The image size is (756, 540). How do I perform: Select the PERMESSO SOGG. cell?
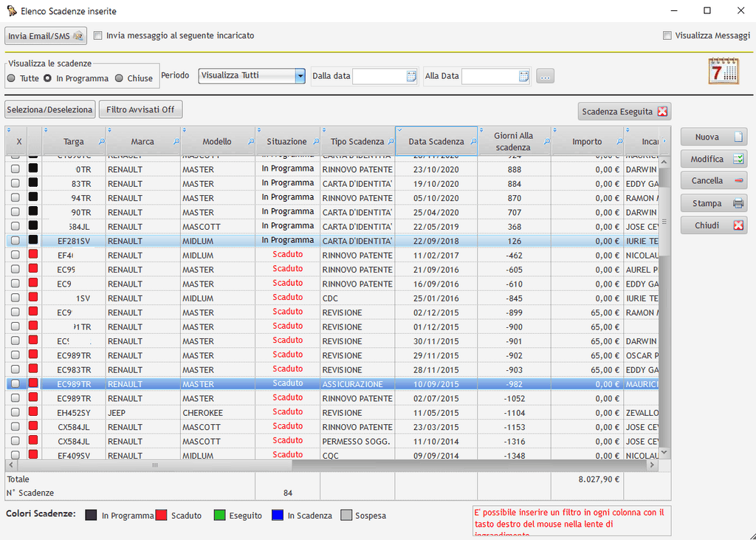coord(357,441)
